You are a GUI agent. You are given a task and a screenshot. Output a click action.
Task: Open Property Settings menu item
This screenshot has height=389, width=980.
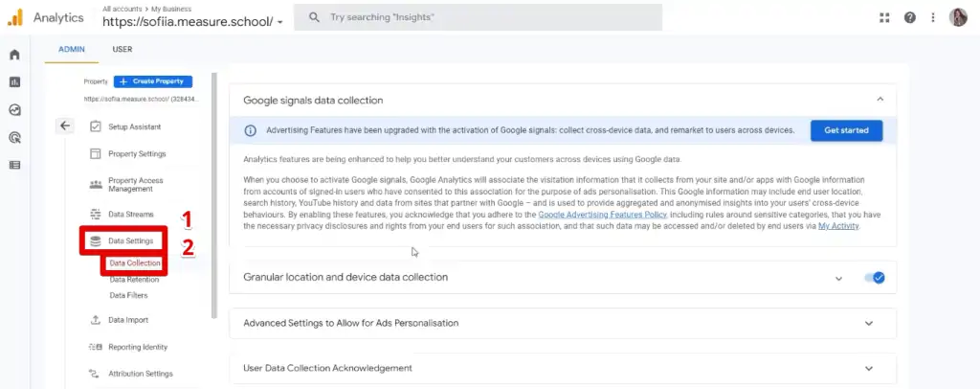click(137, 154)
